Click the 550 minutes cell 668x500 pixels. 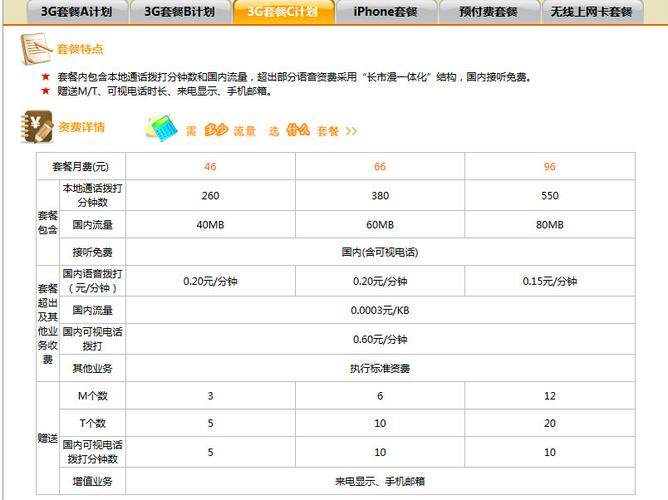tap(550, 195)
